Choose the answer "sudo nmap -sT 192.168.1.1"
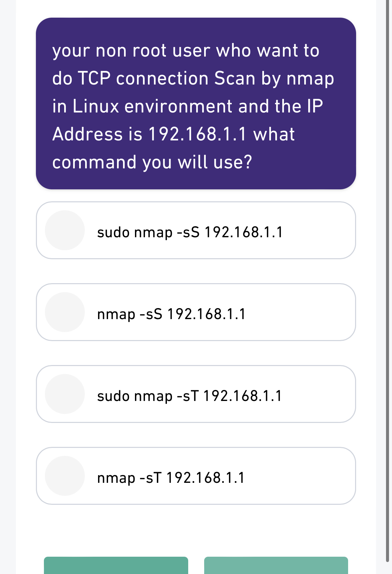Image resolution: width=392 pixels, height=574 pixels. [x=190, y=396]
